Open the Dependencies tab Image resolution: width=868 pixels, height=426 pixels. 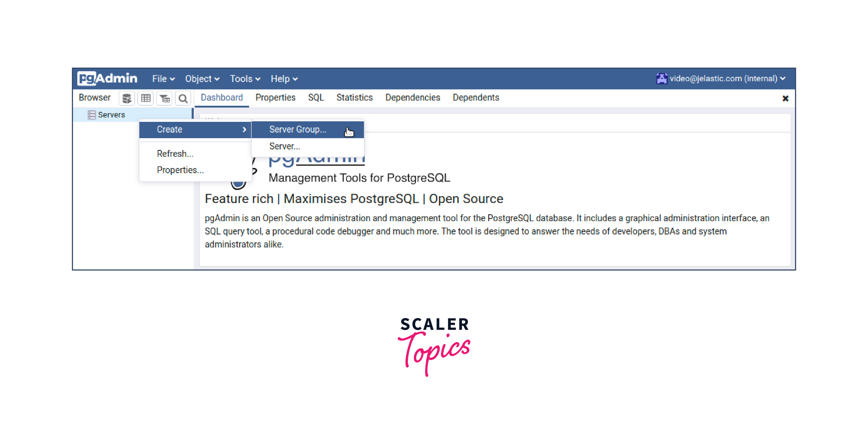pyautogui.click(x=412, y=98)
